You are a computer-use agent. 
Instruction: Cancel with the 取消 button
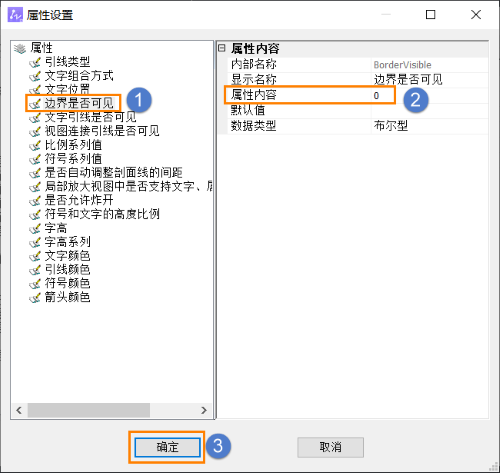330,447
